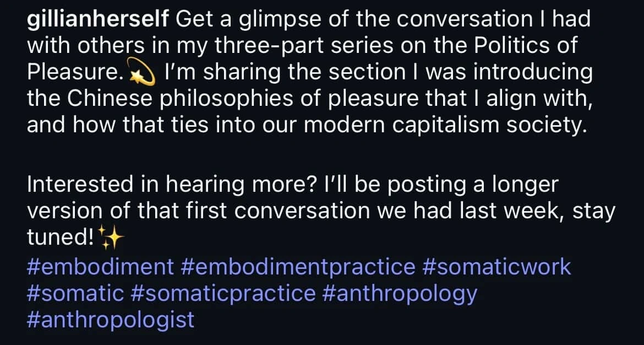Open the gillianherself profile username

(98, 20)
